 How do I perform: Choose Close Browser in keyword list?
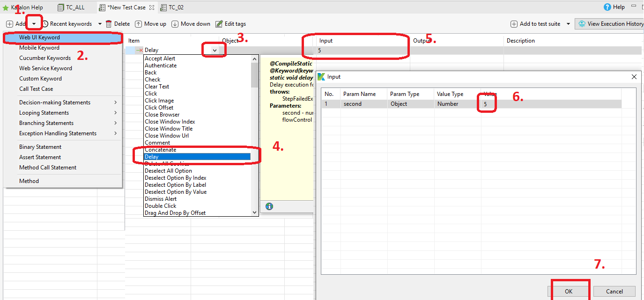pyautogui.click(x=197, y=115)
